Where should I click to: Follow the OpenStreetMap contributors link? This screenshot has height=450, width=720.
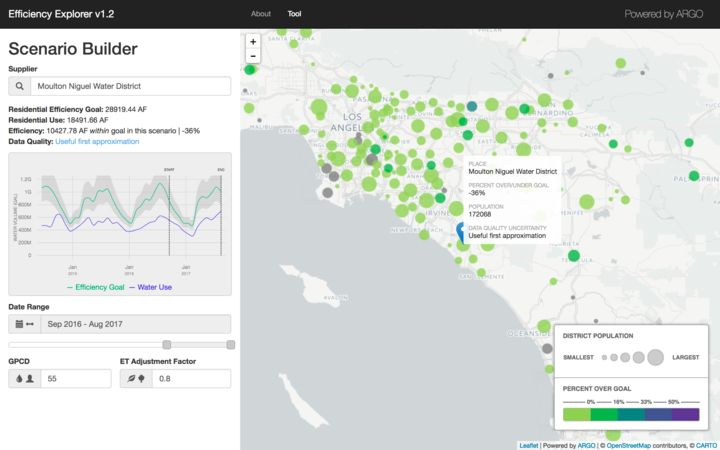(641, 445)
